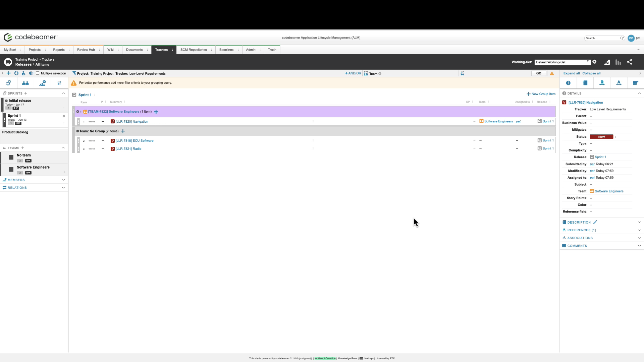Open the Sprints panel tab icon
Image resolution: width=644 pixels, height=362 pixels.
click(8, 83)
